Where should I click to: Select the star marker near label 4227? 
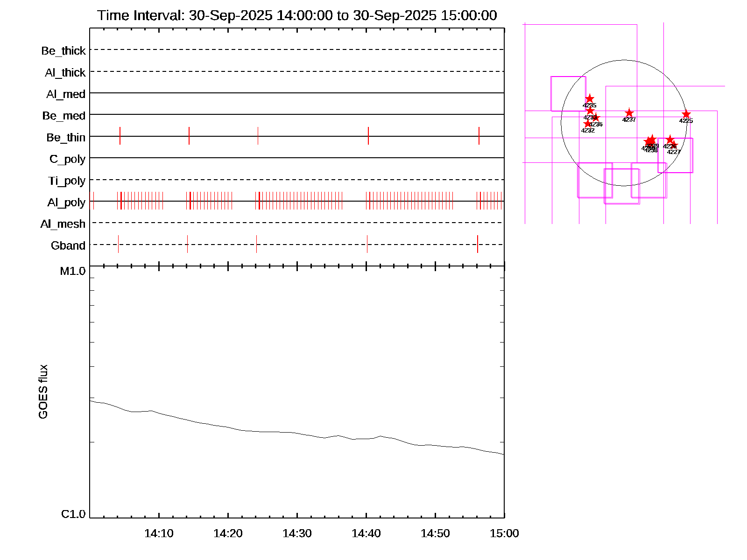[674, 145]
